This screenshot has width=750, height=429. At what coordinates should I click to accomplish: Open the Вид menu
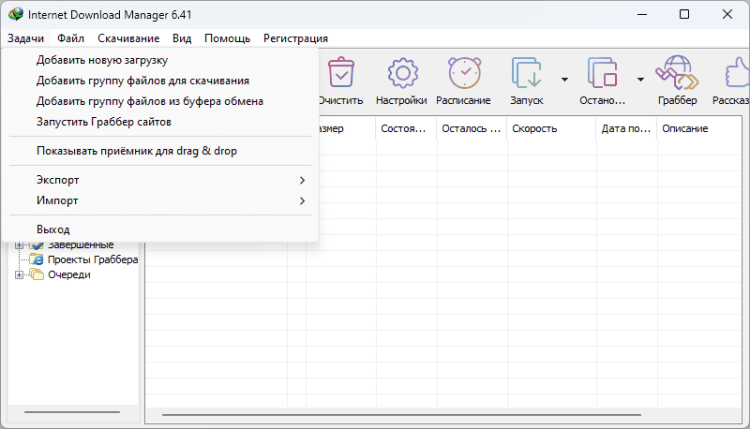pos(182,38)
